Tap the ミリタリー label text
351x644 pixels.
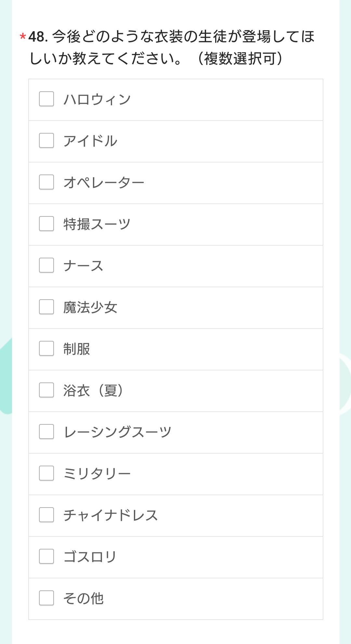(x=97, y=474)
